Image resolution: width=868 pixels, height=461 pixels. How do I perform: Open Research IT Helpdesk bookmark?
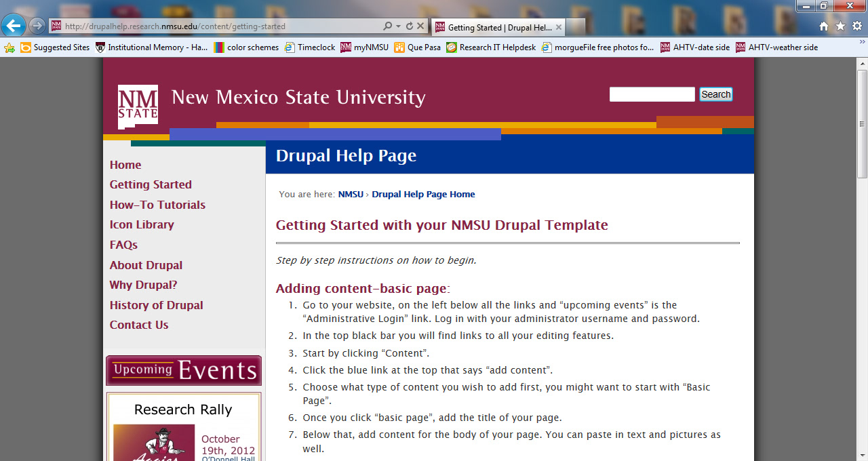click(x=491, y=47)
